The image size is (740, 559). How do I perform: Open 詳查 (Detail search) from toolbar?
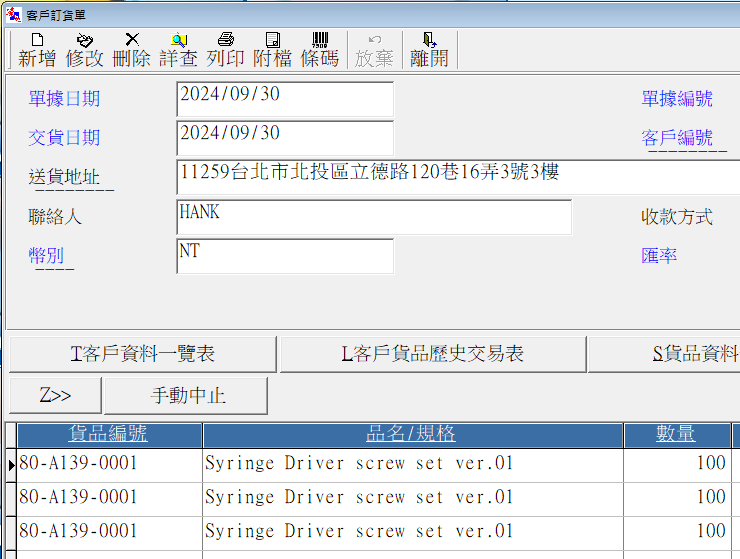[179, 49]
